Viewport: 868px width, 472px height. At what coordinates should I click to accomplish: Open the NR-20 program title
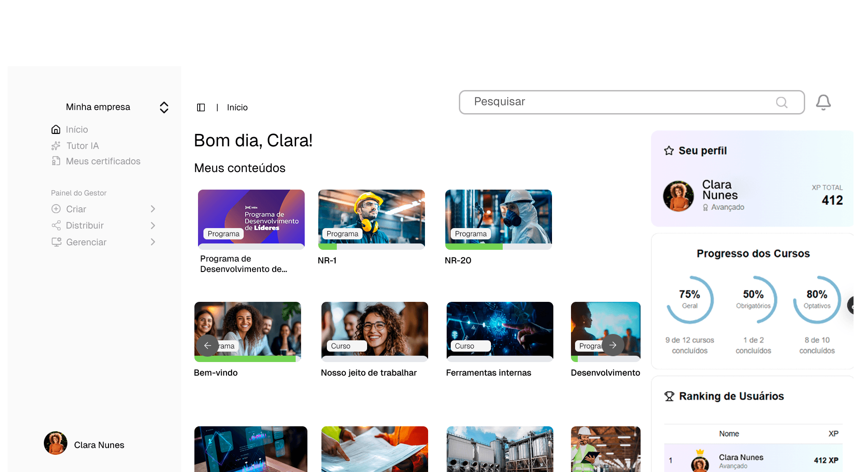click(x=458, y=260)
